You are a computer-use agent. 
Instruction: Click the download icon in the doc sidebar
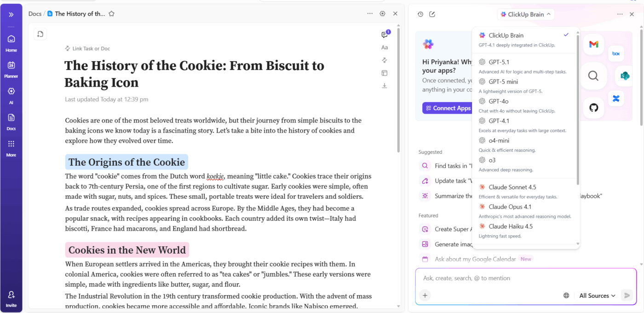click(385, 86)
